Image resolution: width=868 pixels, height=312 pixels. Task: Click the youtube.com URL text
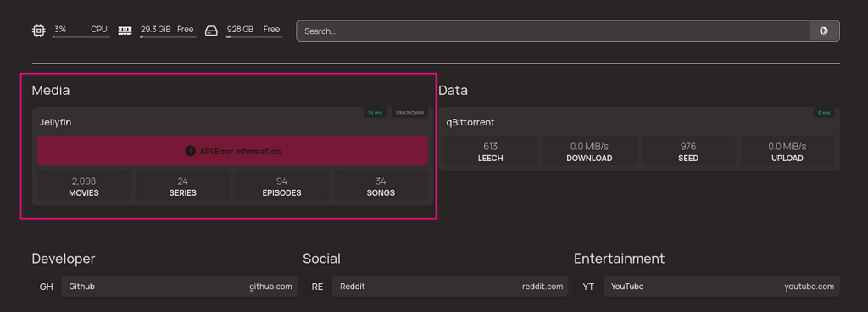pyautogui.click(x=809, y=287)
